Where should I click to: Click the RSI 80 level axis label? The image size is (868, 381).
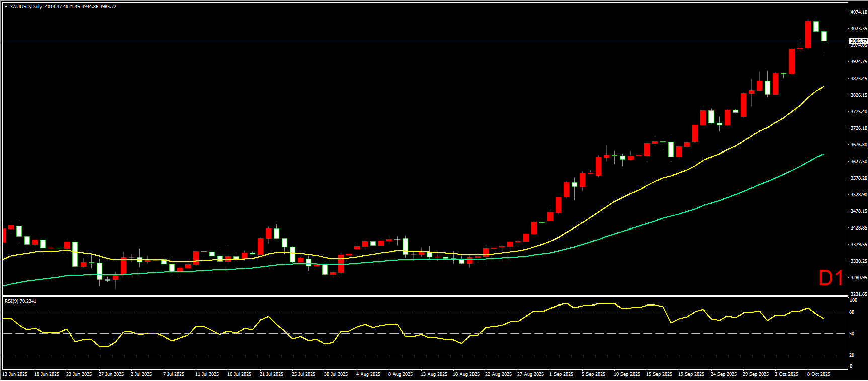tap(852, 312)
